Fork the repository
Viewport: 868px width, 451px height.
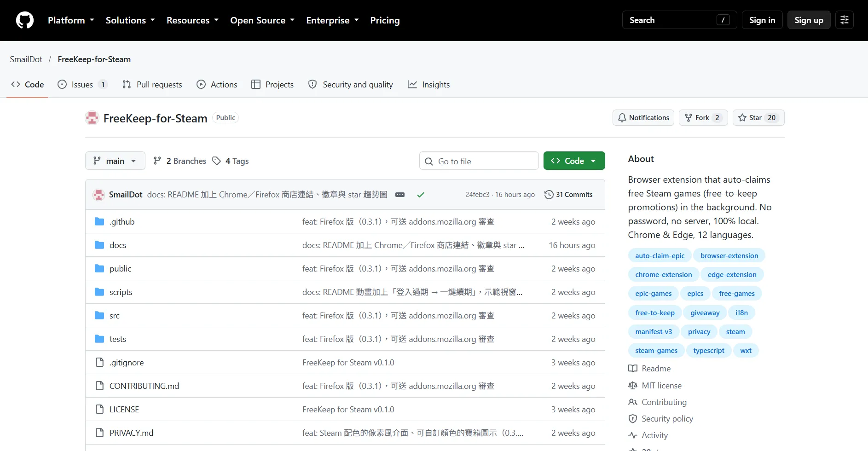click(x=703, y=118)
